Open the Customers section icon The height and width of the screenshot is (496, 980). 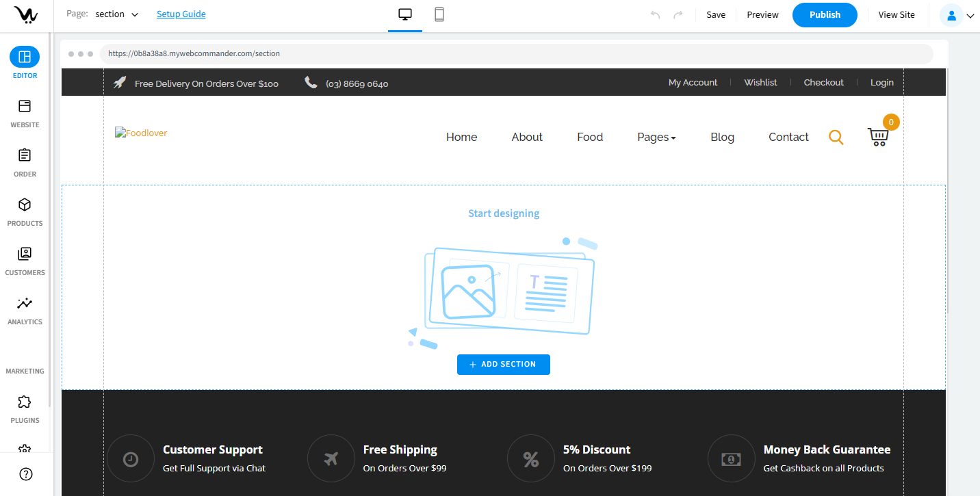(25, 254)
